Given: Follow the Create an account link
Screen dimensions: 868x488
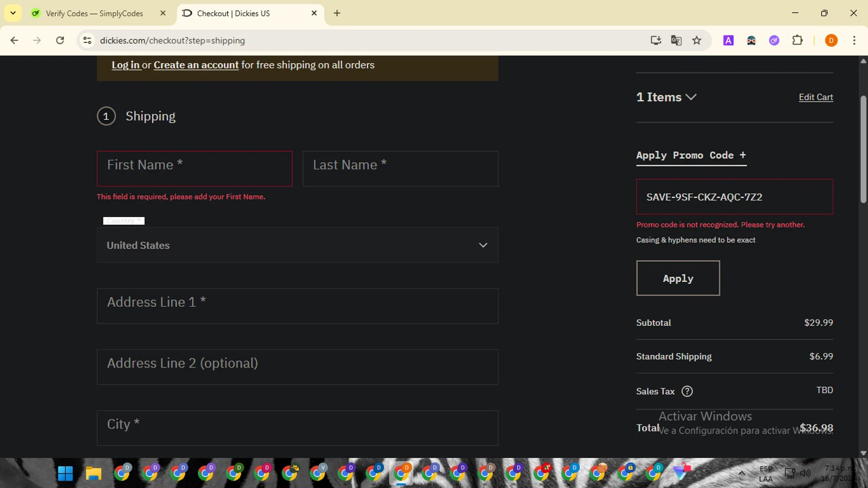Looking at the screenshot, I should point(196,65).
